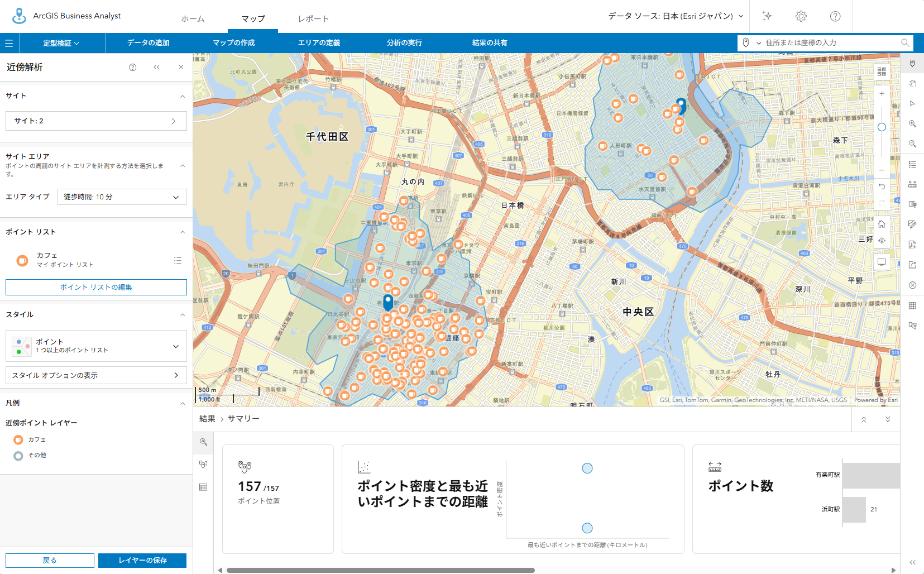Switch to the レポート tab

[313, 19]
